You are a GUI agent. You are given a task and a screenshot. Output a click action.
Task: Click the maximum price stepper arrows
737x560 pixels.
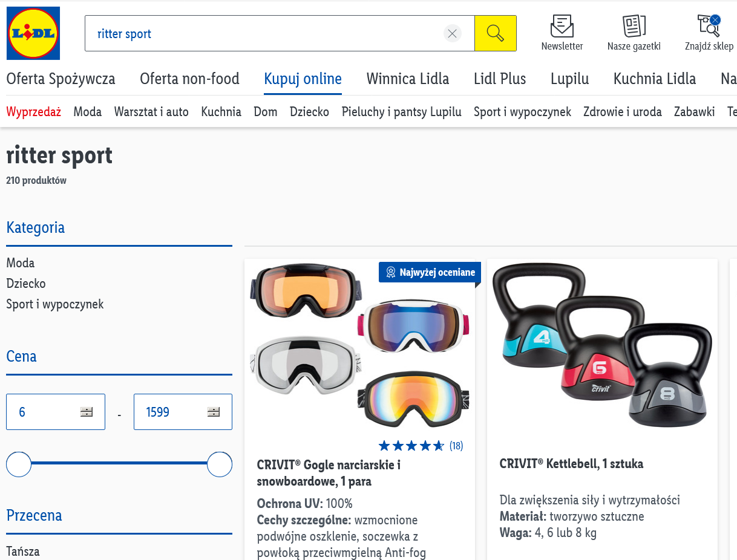pyautogui.click(x=214, y=412)
